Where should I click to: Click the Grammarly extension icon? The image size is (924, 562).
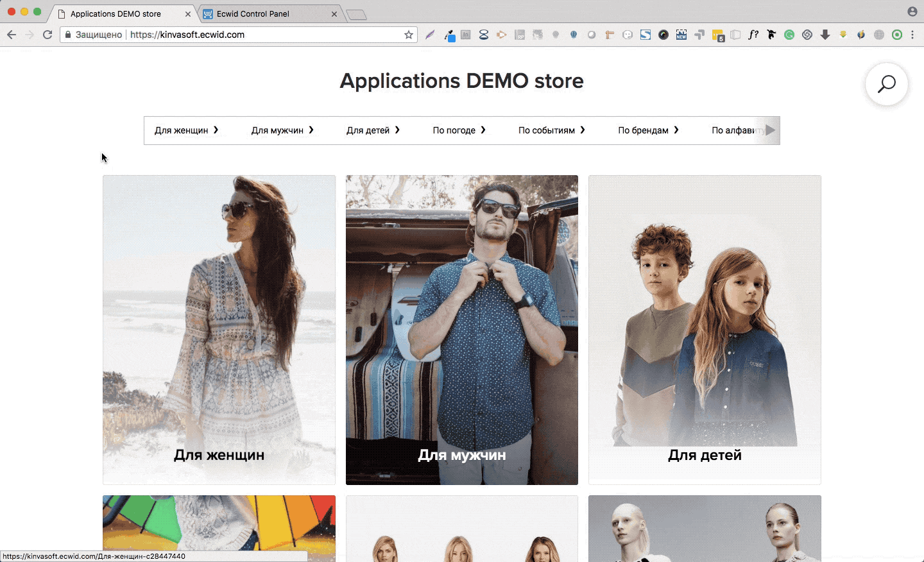tap(789, 35)
